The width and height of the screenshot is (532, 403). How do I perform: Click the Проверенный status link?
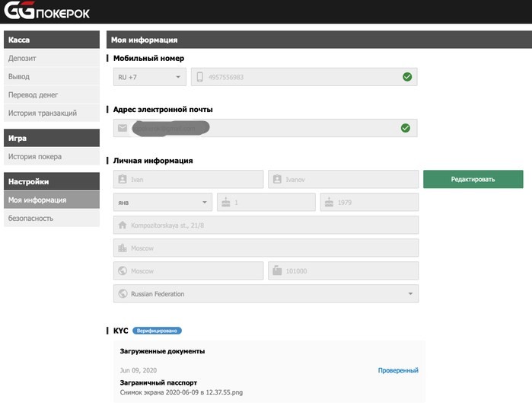point(398,370)
